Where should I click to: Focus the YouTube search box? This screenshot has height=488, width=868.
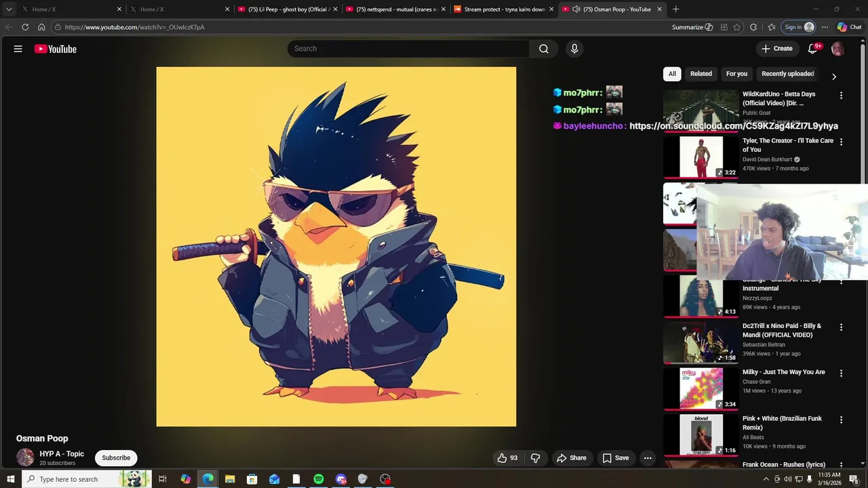click(x=408, y=49)
